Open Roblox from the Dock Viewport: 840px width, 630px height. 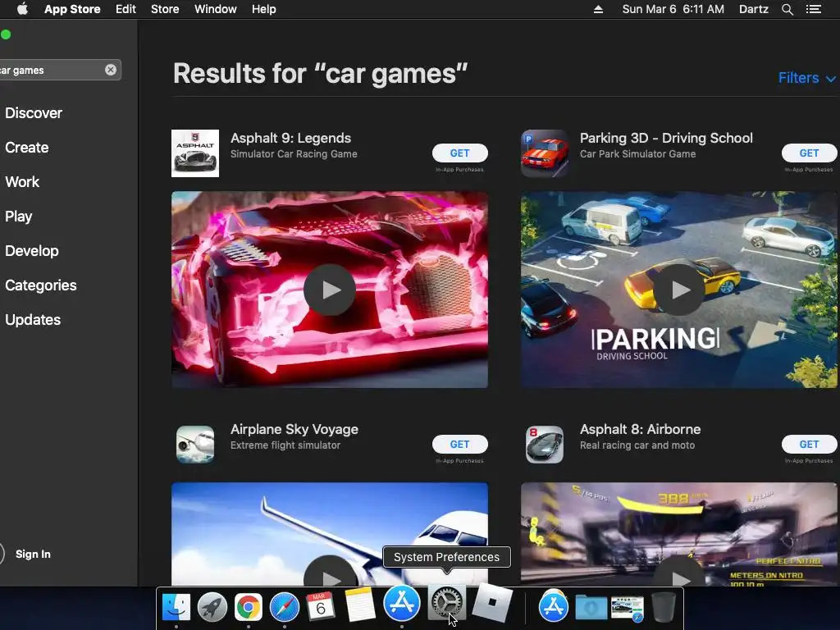pyautogui.click(x=492, y=603)
